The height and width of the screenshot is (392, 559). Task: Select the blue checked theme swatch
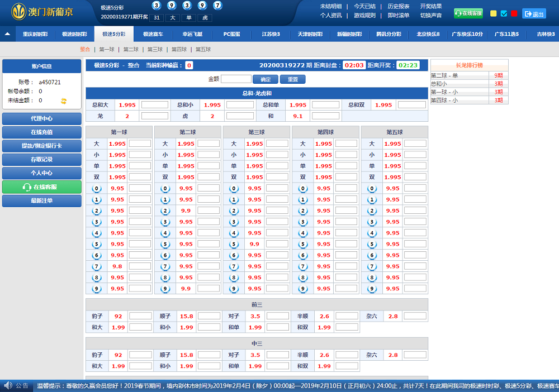504,14
